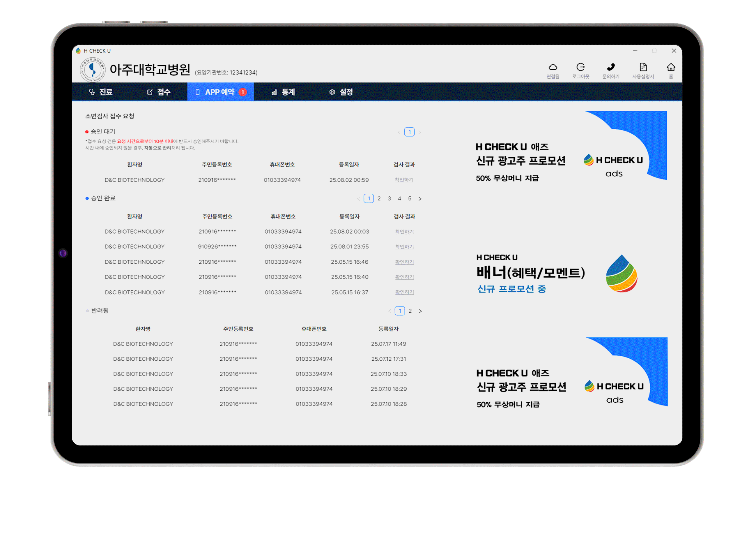This screenshot has height=541, width=756.
Task: Go to page 2 of 반려됨
Action: pos(410,311)
